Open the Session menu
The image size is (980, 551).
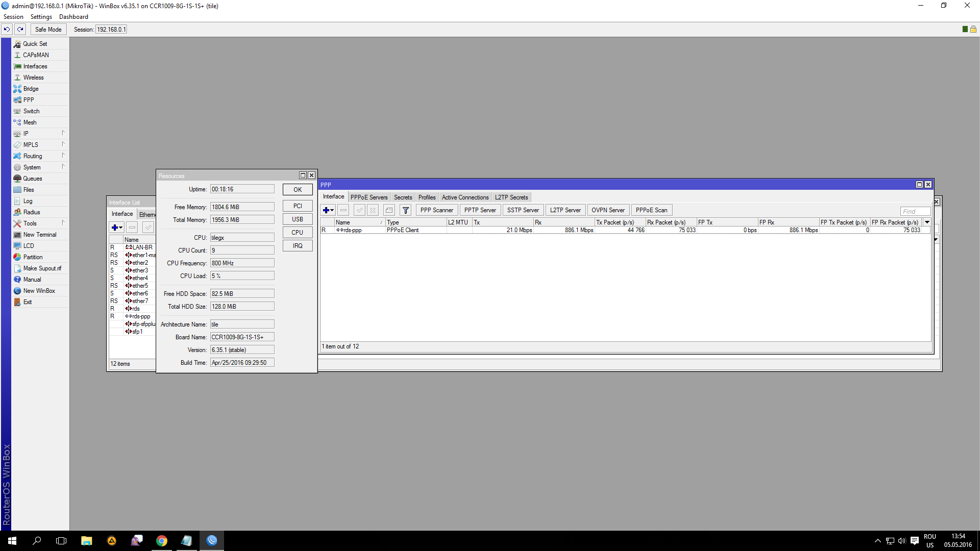click(13, 17)
